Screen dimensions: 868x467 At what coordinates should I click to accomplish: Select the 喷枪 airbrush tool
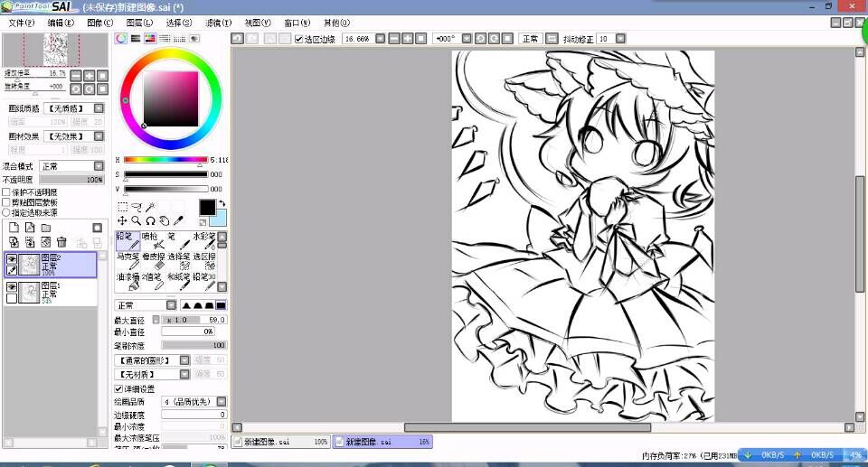tap(154, 240)
